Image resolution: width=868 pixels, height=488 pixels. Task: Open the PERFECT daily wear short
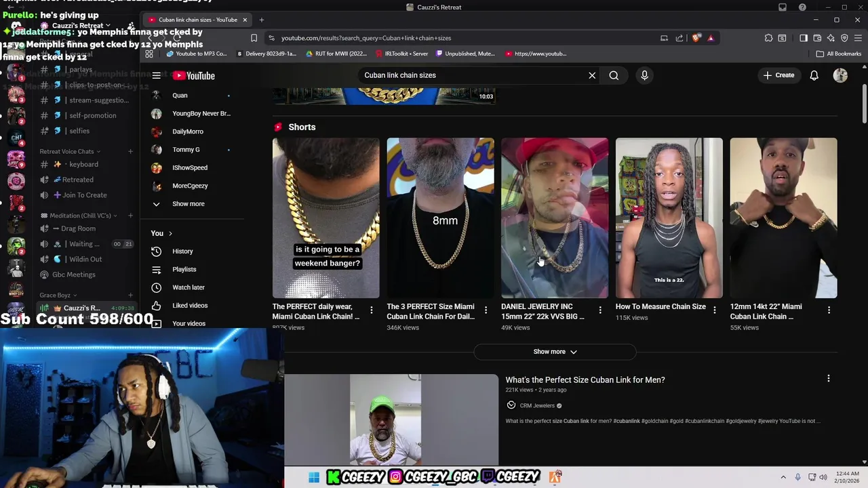point(326,218)
